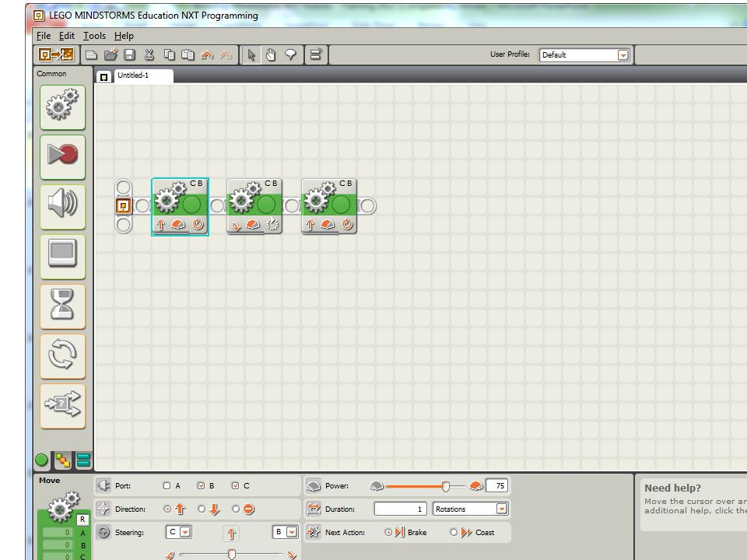The image size is (747, 560).
Task: Select the Move block in the Common palette
Action: pyautogui.click(x=62, y=107)
